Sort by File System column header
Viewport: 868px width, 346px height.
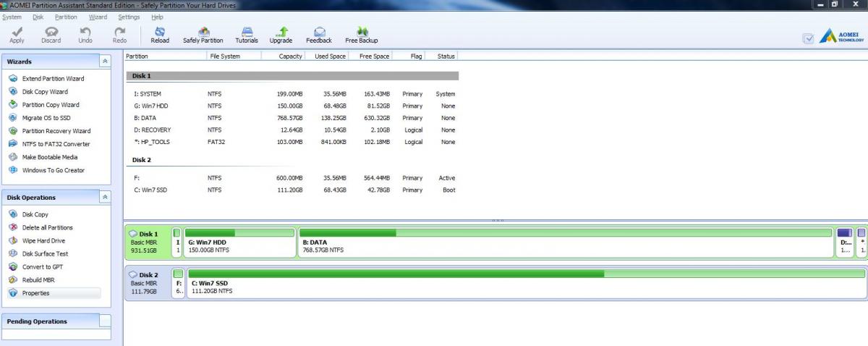tap(234, 56)
